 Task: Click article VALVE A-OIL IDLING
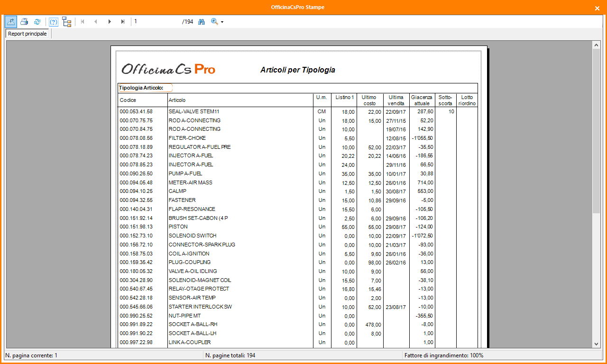[193, 271]
